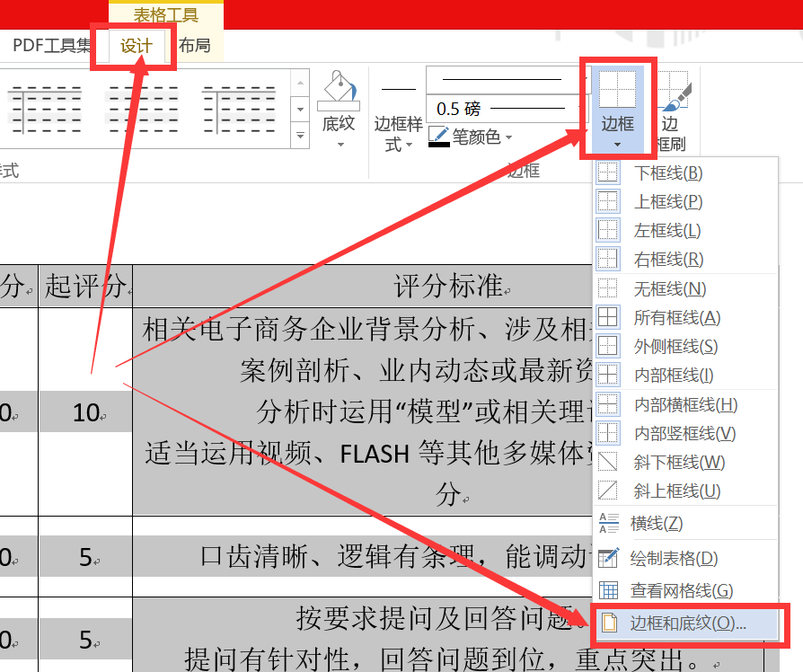
Task: Toggle 查看网格线(G) menu entry
Action: [685, 590]
